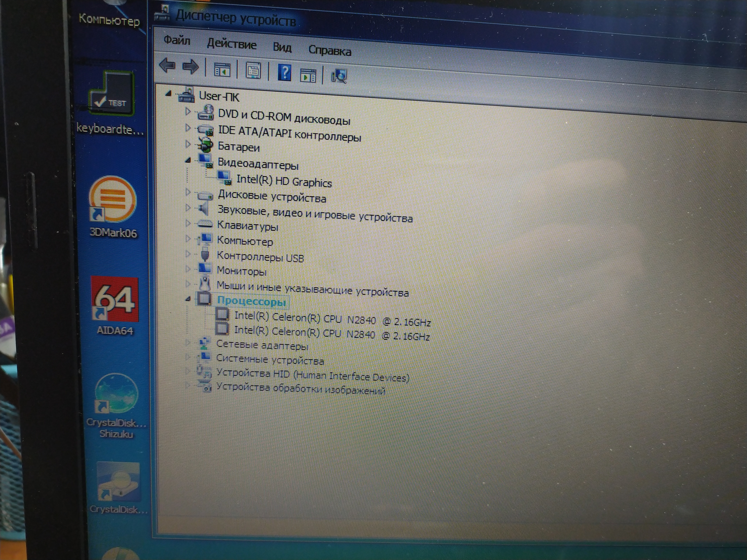Open the AIDA64 desktop shortcut
The image size is (747, 560).
point(114,305)
